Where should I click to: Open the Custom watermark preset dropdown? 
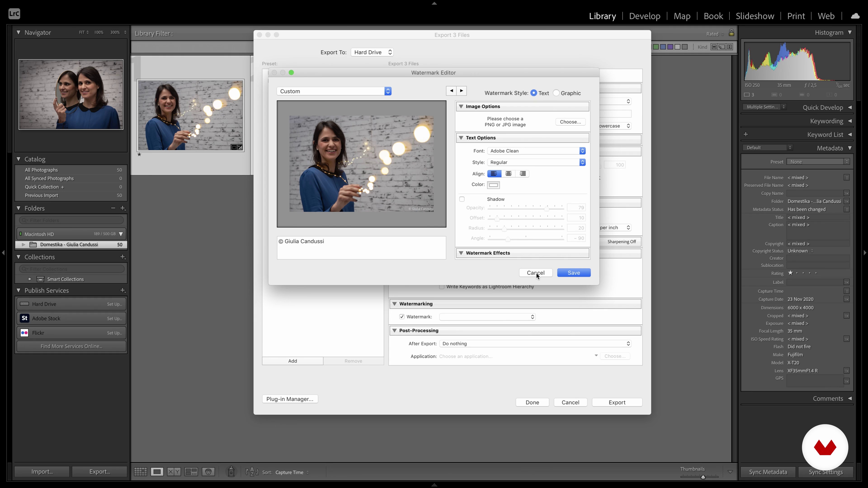(334, 91)
